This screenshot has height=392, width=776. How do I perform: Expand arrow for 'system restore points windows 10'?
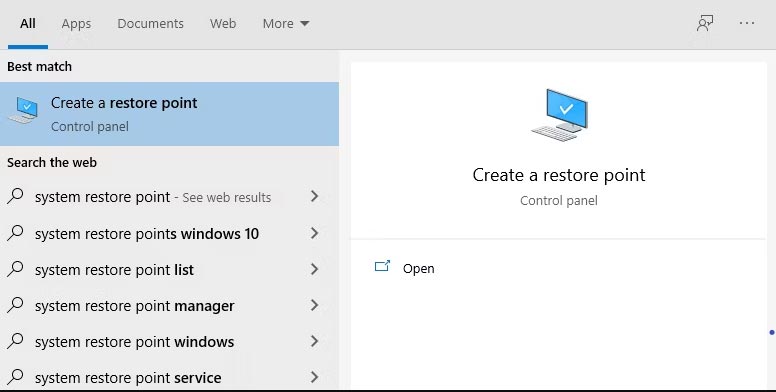coord(314,233)
